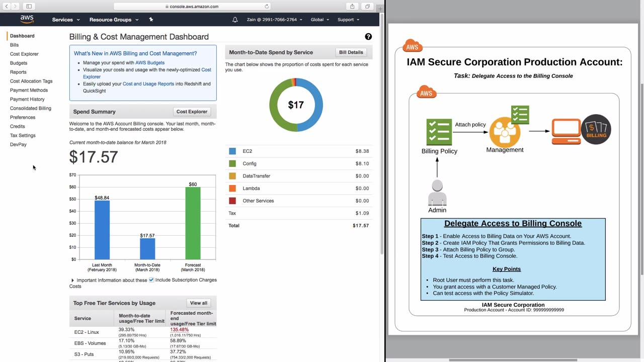644x362 pixels.
Task: Click the EC2 blue legend swatch
Action: coord(232,151)
